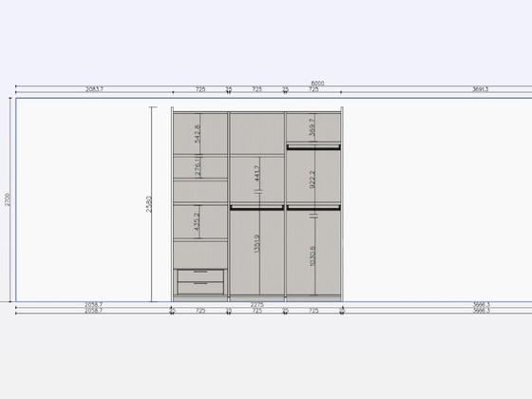Screen dimensions: 532x399
Task: Click the empty top compartment of middle section
Action: pos(256,133)
